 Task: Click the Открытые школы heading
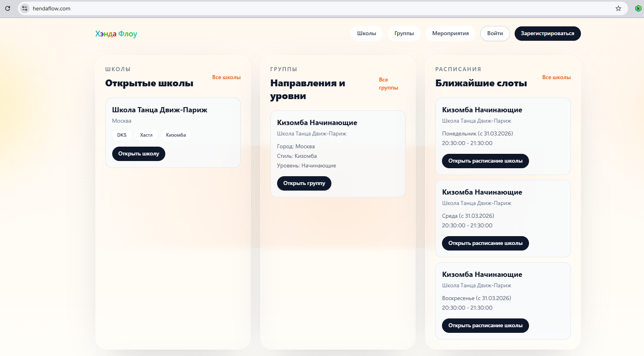149,83
